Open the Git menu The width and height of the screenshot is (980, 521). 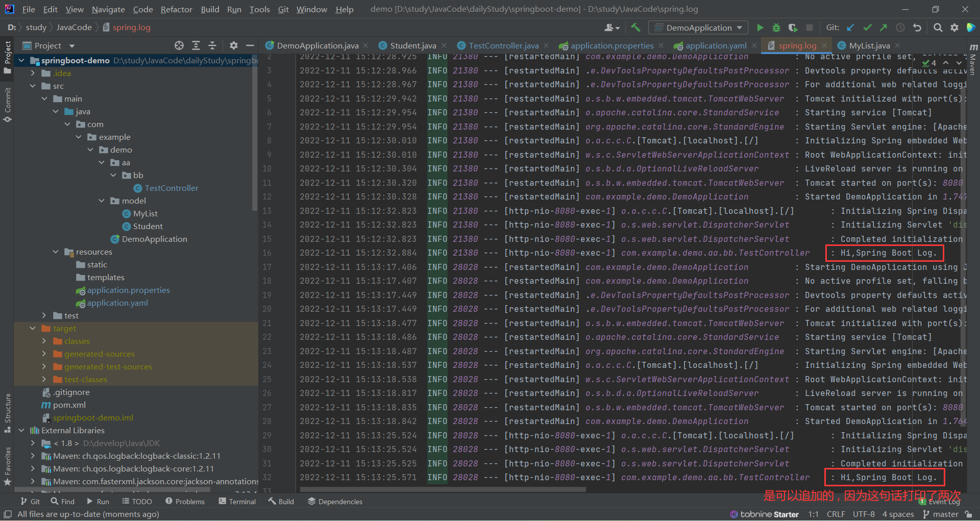[x=283, y=9]
